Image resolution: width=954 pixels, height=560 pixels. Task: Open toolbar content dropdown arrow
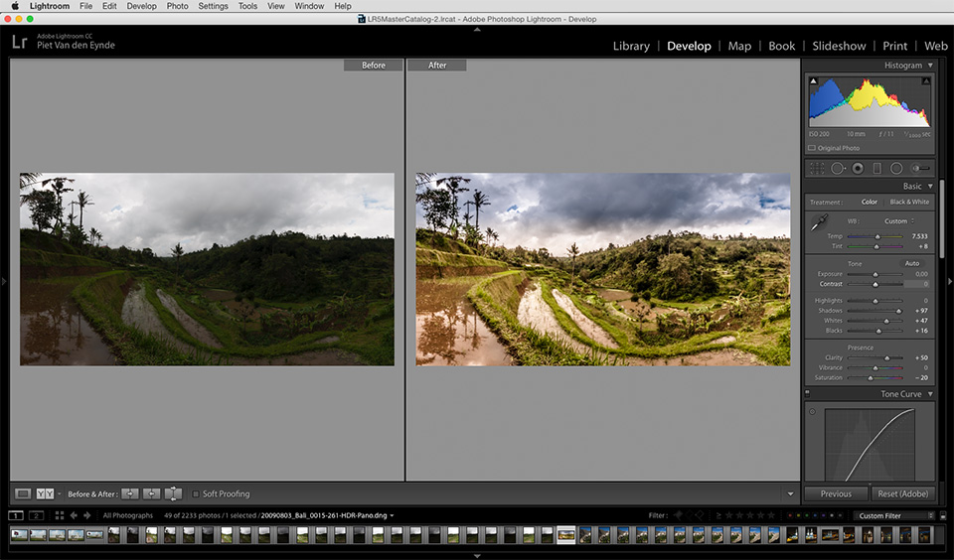click(x=790, y=493)
